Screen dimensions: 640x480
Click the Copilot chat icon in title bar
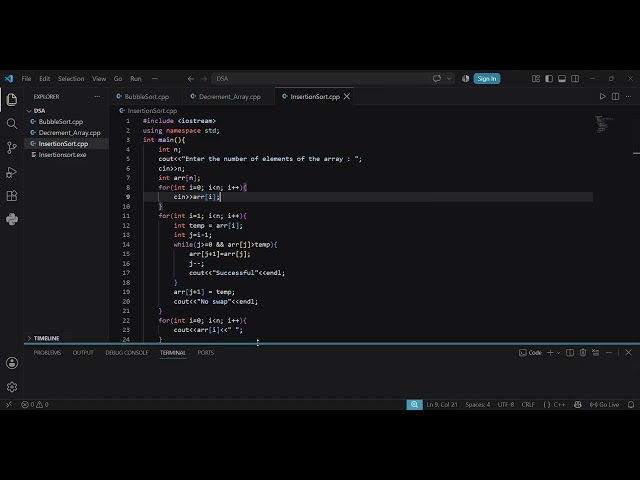tap(437, 78)
